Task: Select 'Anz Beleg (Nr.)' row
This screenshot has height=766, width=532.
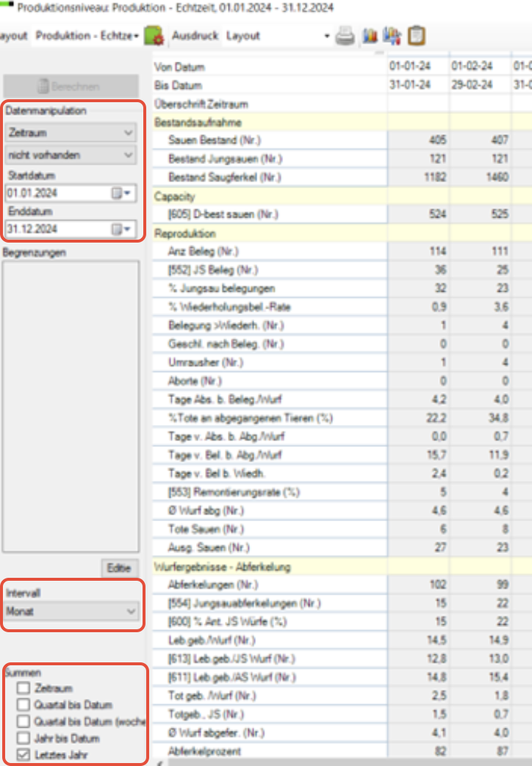Action: tap(270, 251)
